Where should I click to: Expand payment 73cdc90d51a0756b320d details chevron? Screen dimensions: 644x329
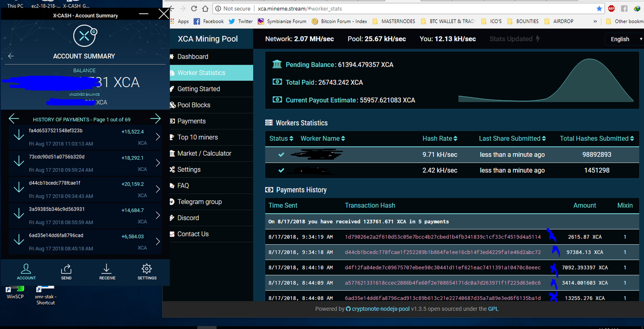tap(157, 163)
